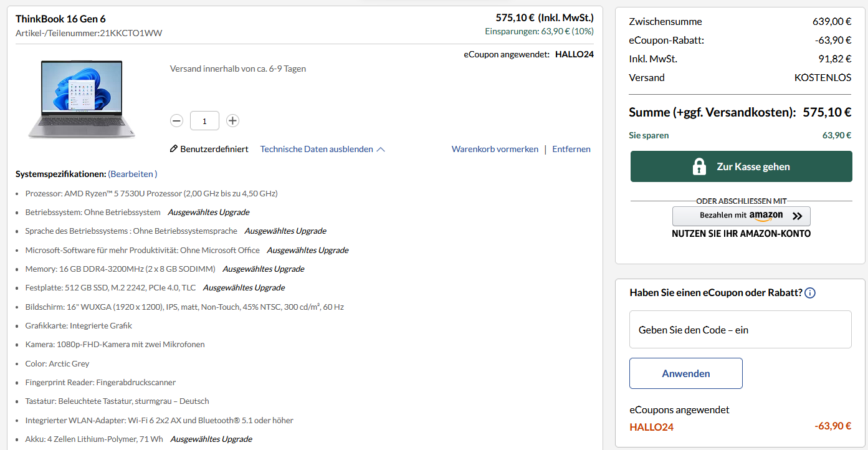868x450 pixels.
Task: Click the Amazon logo in the payment section
Action: (765, 216)
